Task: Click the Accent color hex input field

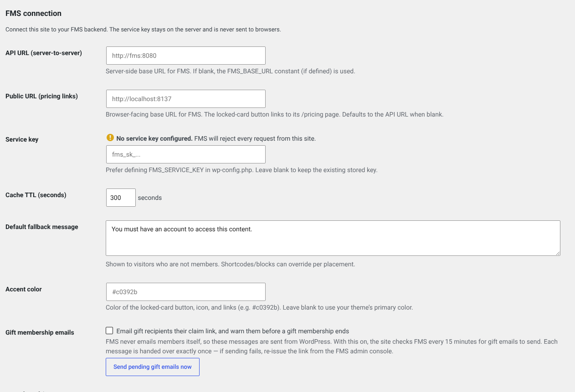Action: (185, 292)
